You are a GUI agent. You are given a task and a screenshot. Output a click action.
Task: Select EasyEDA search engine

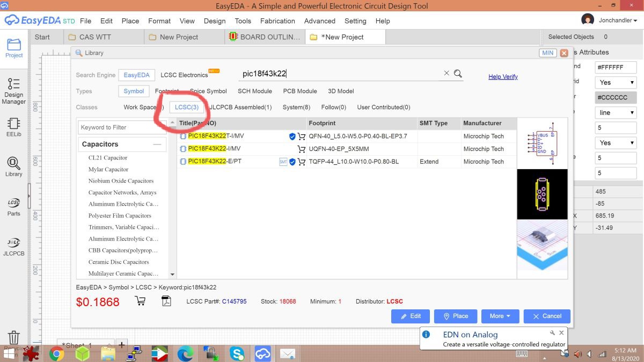137,75
